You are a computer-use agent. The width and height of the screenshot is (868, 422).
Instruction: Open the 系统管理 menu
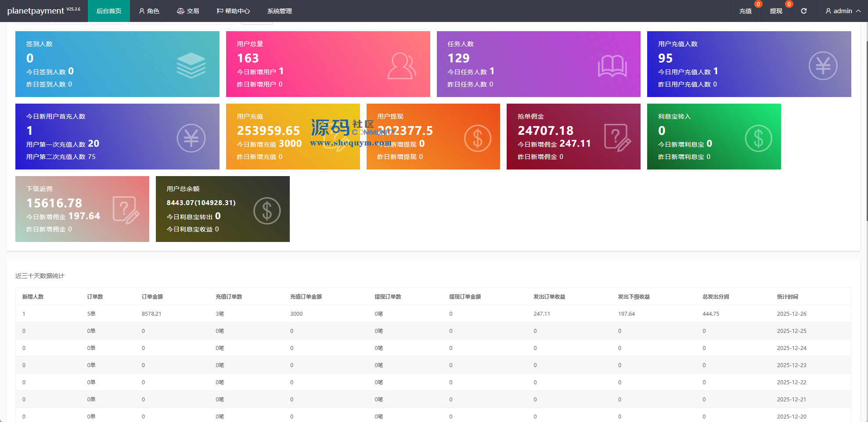280,11
